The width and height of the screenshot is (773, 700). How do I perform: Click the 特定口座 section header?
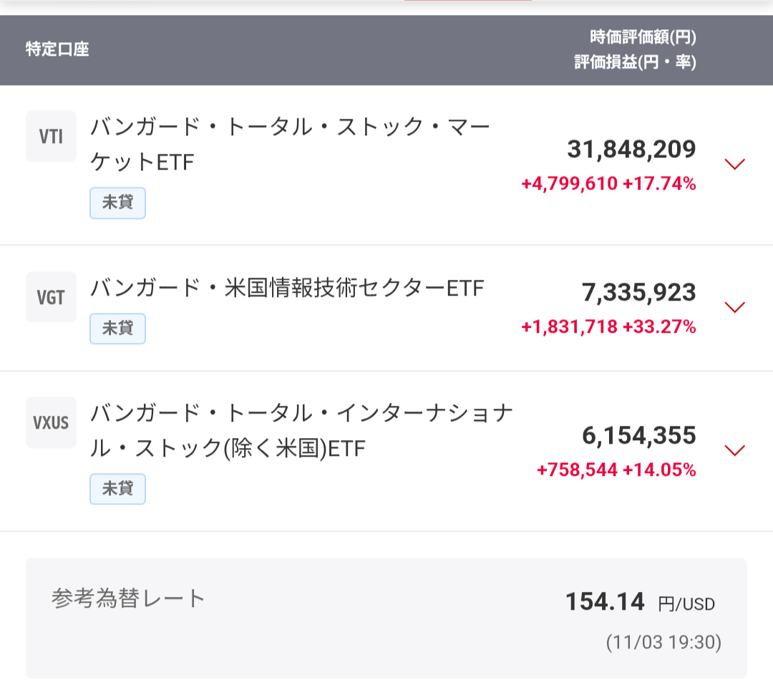tap(57, 50)
